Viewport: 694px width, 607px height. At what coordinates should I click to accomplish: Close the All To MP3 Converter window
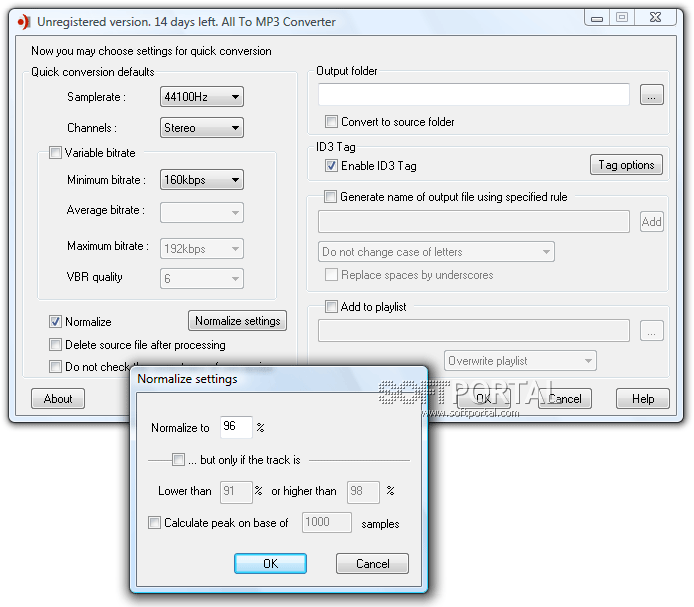[655, 18]
